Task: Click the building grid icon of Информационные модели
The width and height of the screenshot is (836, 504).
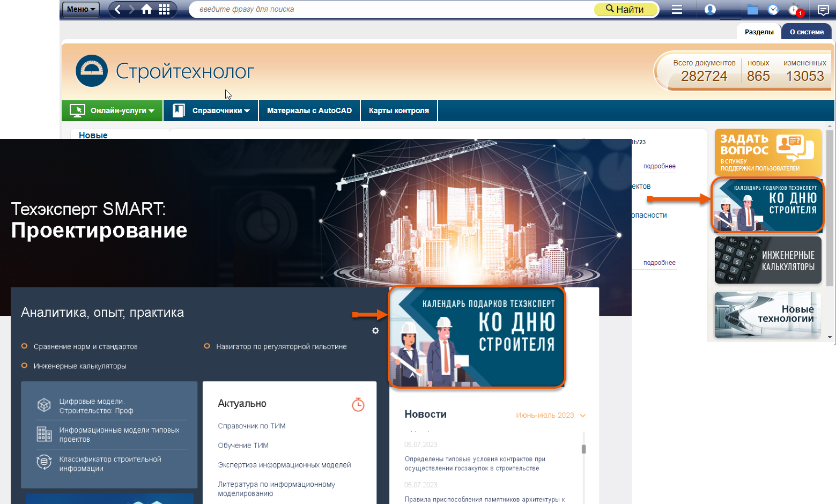Action: (44, 434)
